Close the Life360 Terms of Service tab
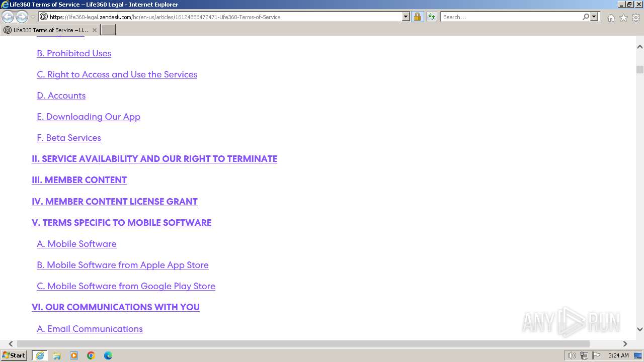 coord(94,30)
